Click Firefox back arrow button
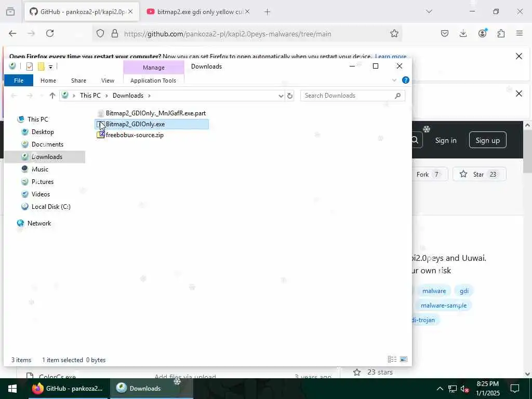 tap(12, 33)
